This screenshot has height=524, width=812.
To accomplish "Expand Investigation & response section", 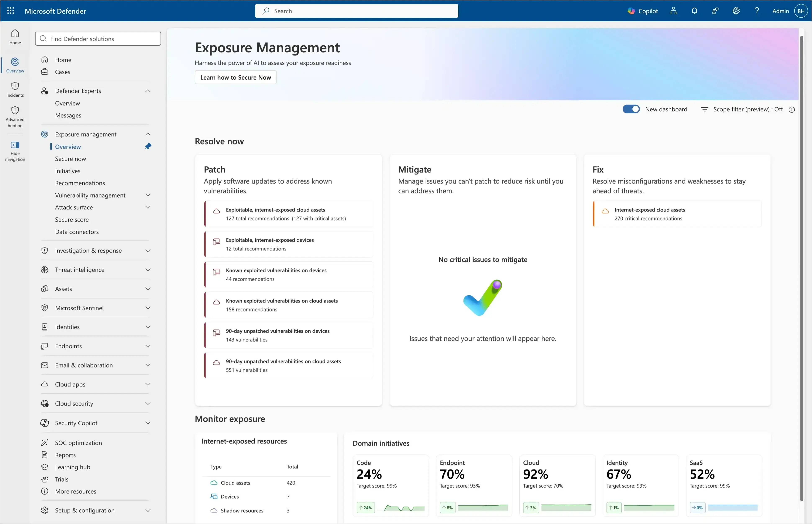I will 148,251.
